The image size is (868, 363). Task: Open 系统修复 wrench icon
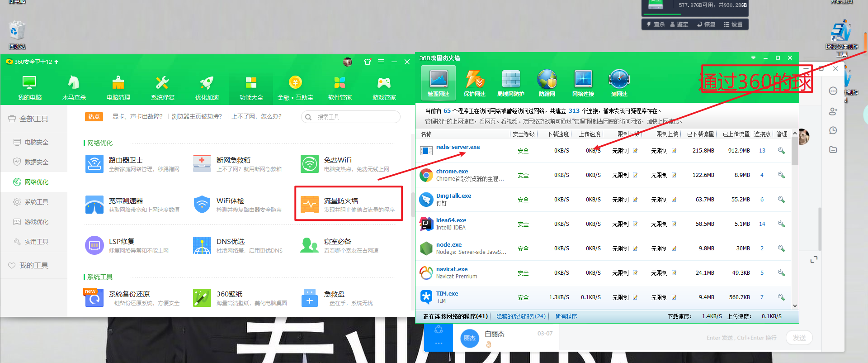pyautogui.click(x=162, y=87)
